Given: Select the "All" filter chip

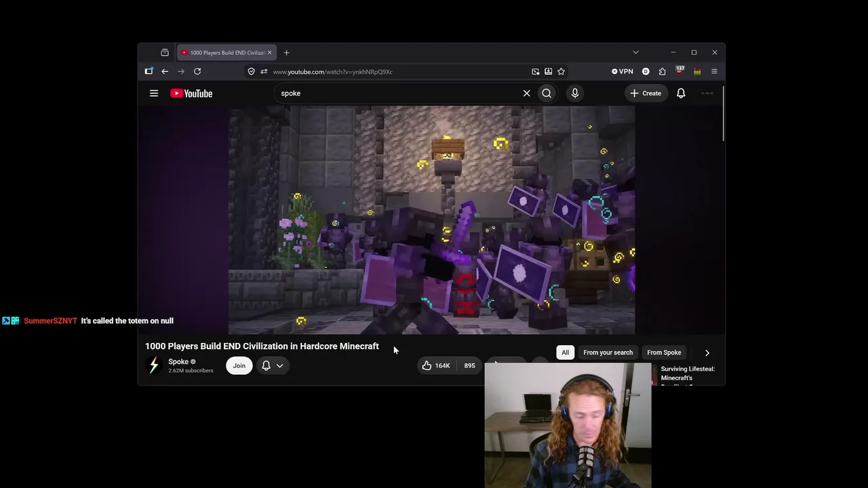Looking at the screenshot, I should coord(566,352).
